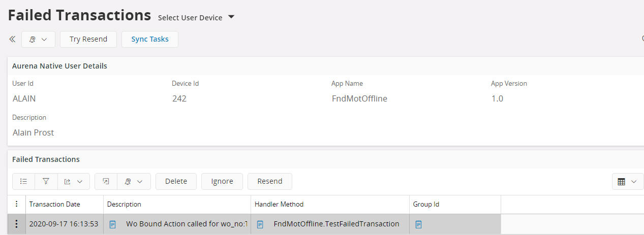Click the Group Id cell document icon
Image resolution: width=644 pixels, height=235 pixels.
tap(418, 224)
